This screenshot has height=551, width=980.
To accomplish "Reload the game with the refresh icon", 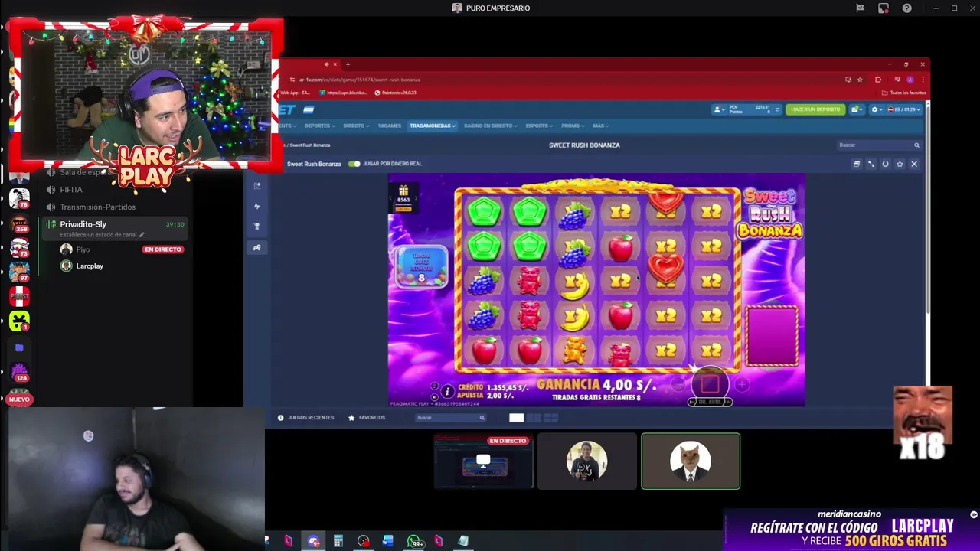I will pos(885,164).
